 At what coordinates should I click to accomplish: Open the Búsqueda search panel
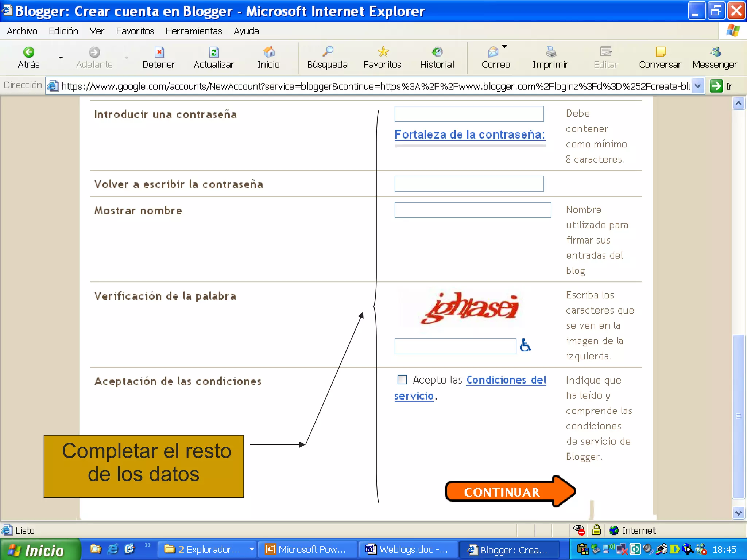pos(327,58)
